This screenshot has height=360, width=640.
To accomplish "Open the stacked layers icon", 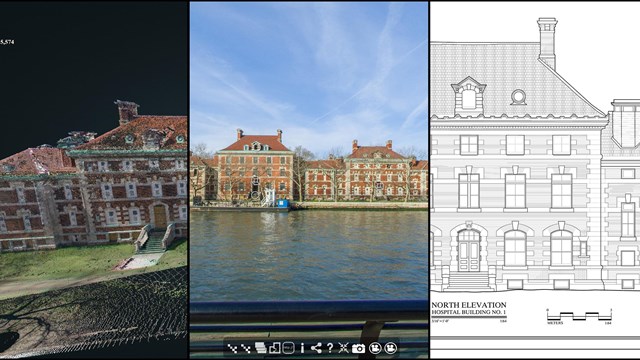I will [x=260, y=348].
